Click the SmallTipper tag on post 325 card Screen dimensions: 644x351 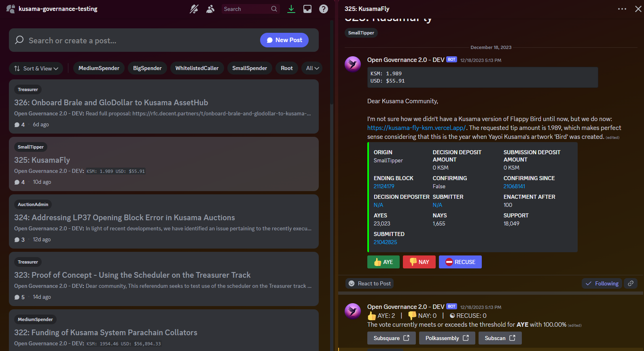[31, 147]
